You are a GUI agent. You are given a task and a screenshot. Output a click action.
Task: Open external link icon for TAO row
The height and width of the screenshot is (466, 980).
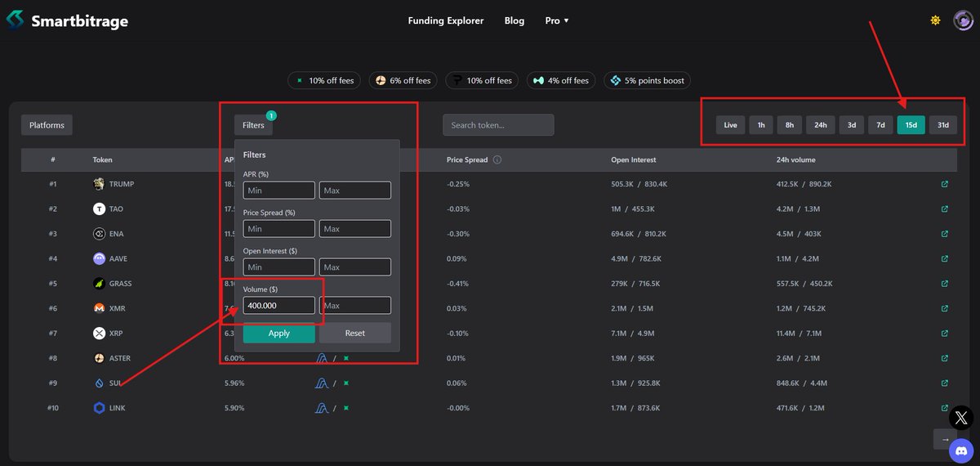(945, 209)
